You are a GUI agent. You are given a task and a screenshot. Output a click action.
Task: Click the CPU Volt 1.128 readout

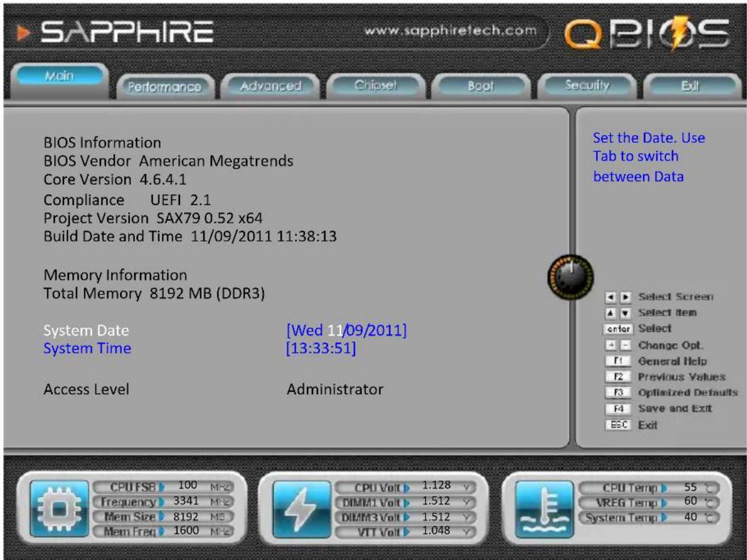coord(406,487)
